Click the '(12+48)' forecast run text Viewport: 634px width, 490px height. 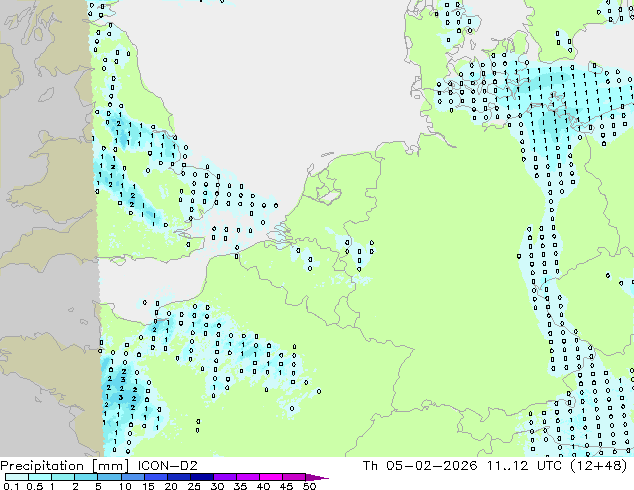point(598,466)
